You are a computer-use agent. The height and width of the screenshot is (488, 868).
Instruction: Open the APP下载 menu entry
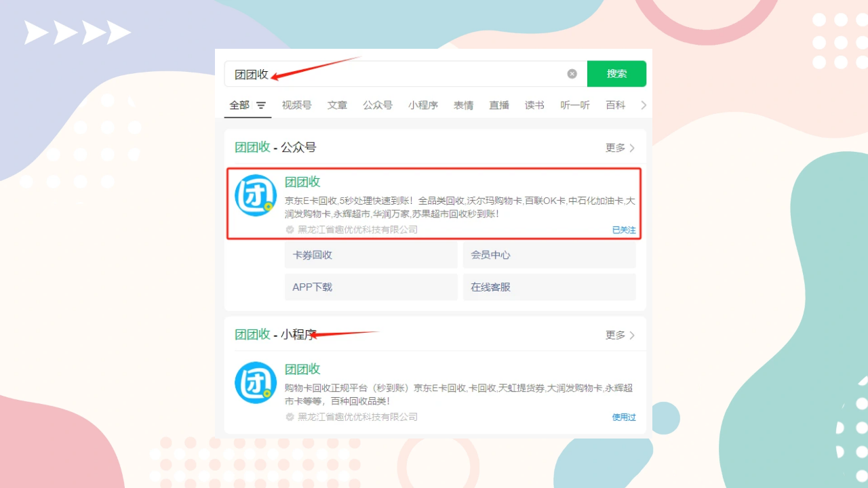(371, 287)
